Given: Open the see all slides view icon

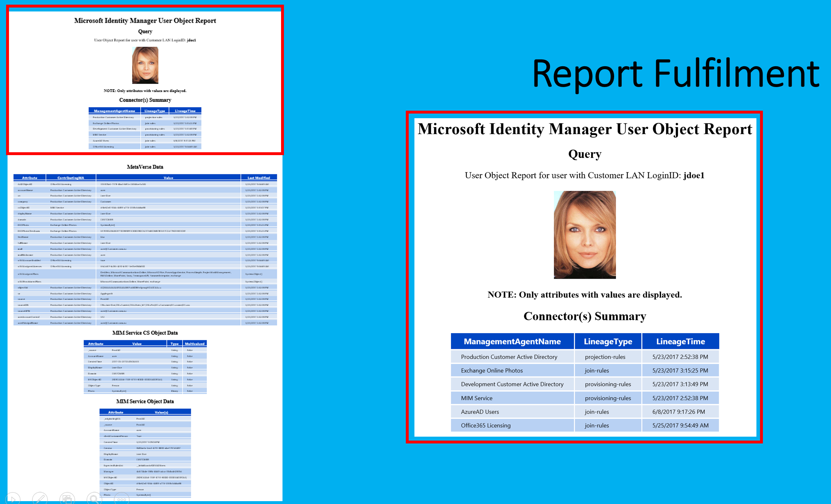Looking at the screenshot, I should coord(67,498).
